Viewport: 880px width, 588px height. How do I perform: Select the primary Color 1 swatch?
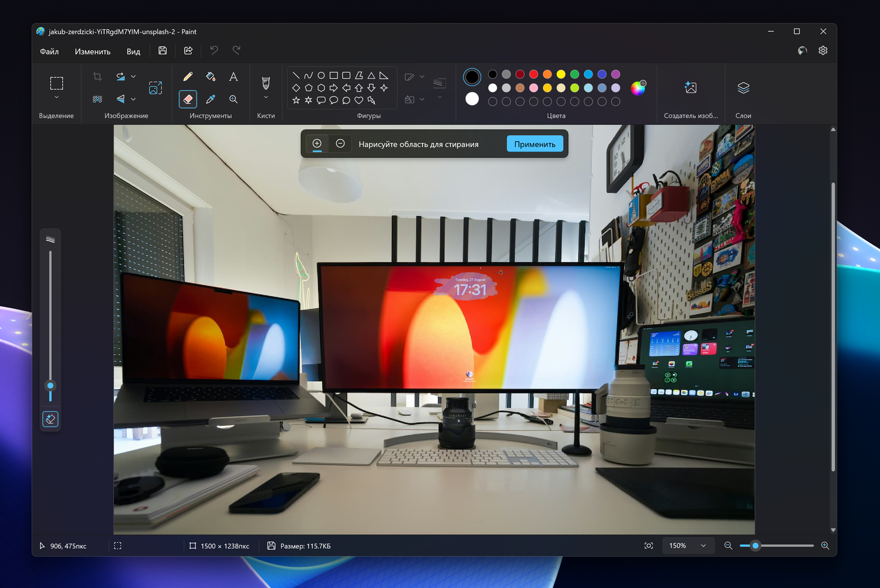coord(472,77)
